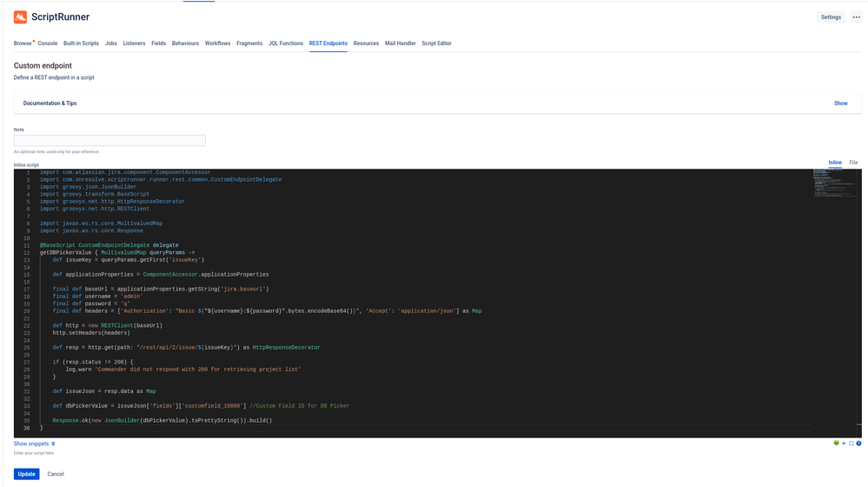Open the Jobs tab
Screen dimensions: 868x487
(110, 43)
